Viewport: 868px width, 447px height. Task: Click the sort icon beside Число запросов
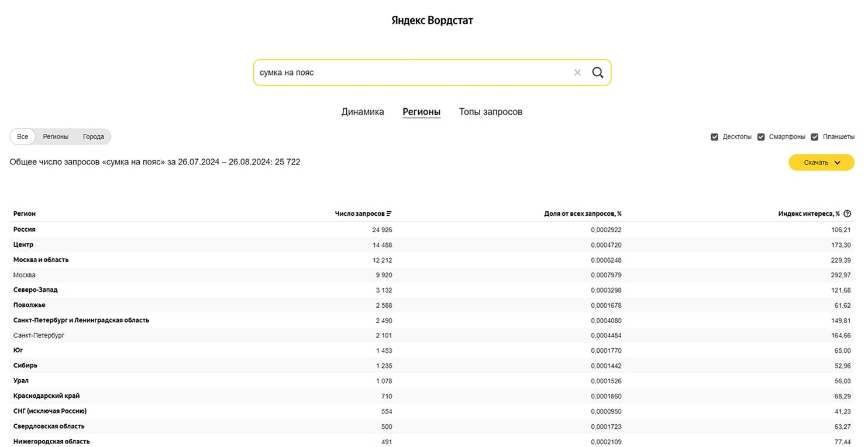point(389,214)
